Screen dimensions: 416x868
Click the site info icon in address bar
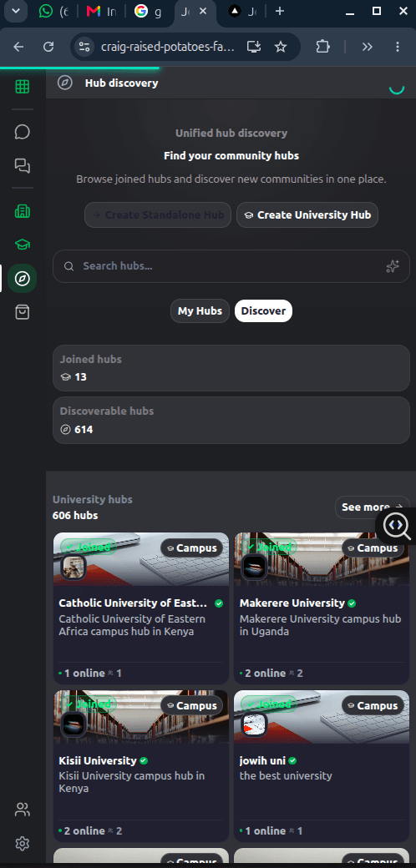(x=84, y=47)
